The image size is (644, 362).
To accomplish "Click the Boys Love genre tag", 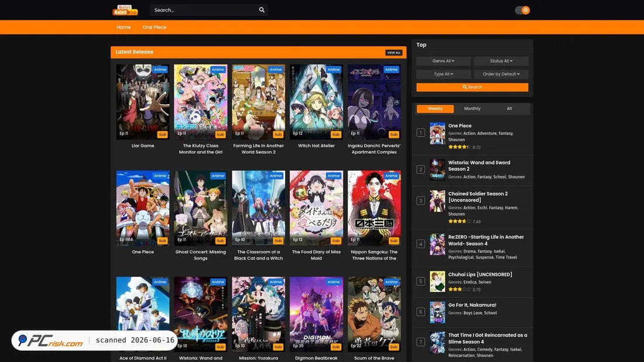I will 472,313.
